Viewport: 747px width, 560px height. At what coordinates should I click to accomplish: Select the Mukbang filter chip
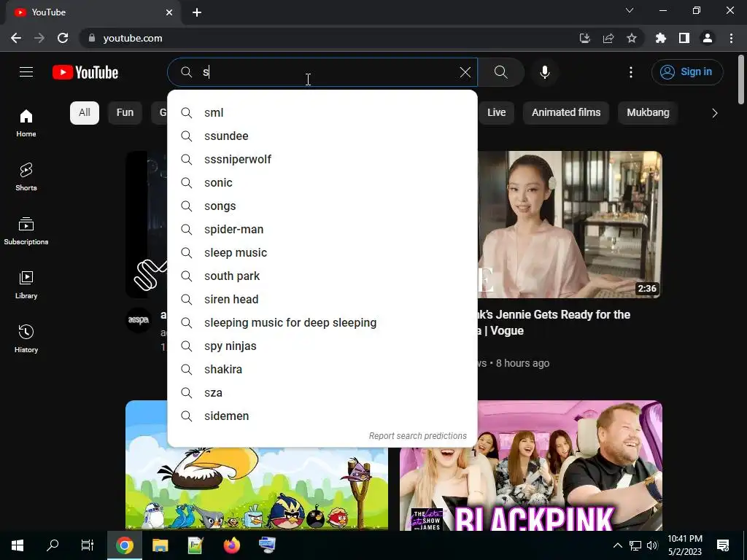coord(648,112)
